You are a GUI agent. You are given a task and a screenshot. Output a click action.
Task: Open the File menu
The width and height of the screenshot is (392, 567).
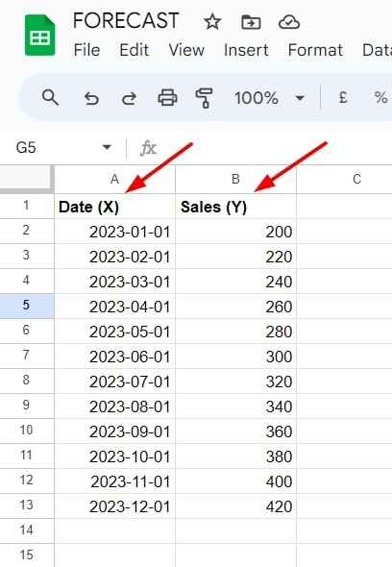pos(86,50)
